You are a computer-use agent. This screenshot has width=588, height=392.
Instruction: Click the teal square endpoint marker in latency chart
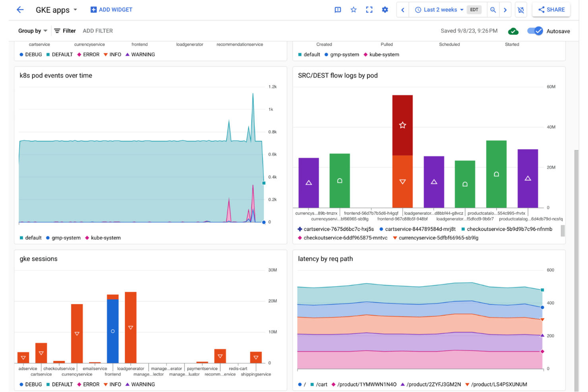tap(542, 290)
